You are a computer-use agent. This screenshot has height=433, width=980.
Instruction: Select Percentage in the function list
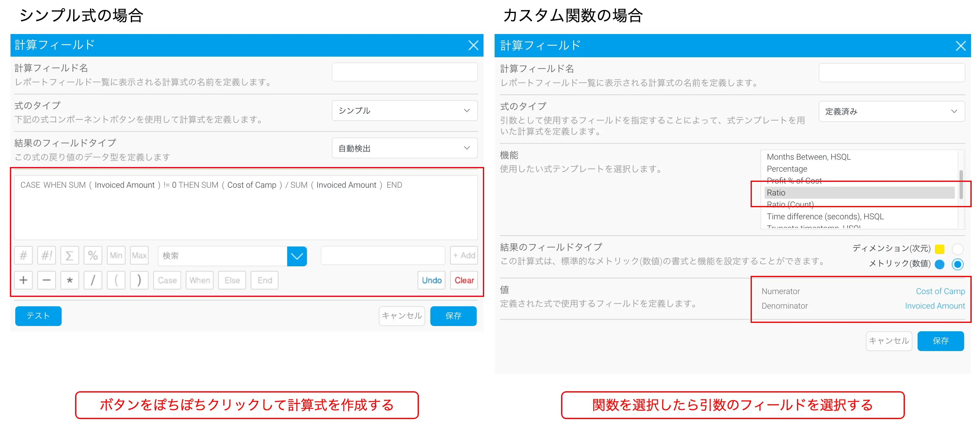(787, 169)
